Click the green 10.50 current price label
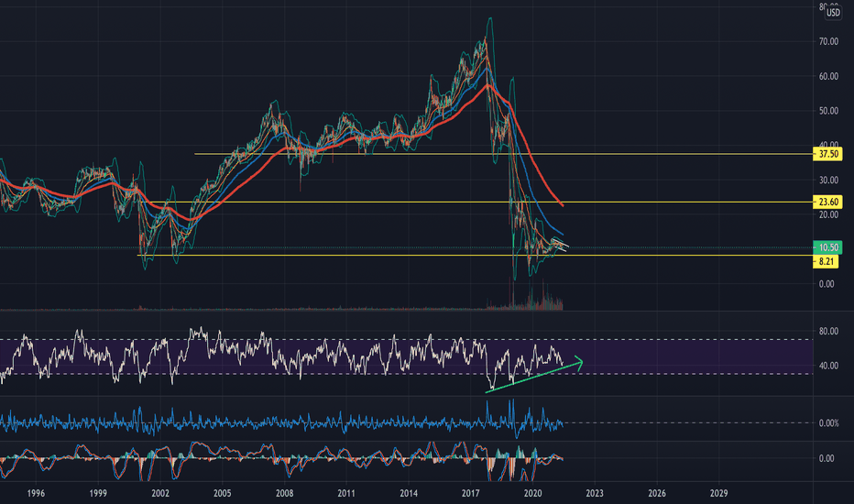The width and height of the screenshot is (854, 504). [827, 247]
